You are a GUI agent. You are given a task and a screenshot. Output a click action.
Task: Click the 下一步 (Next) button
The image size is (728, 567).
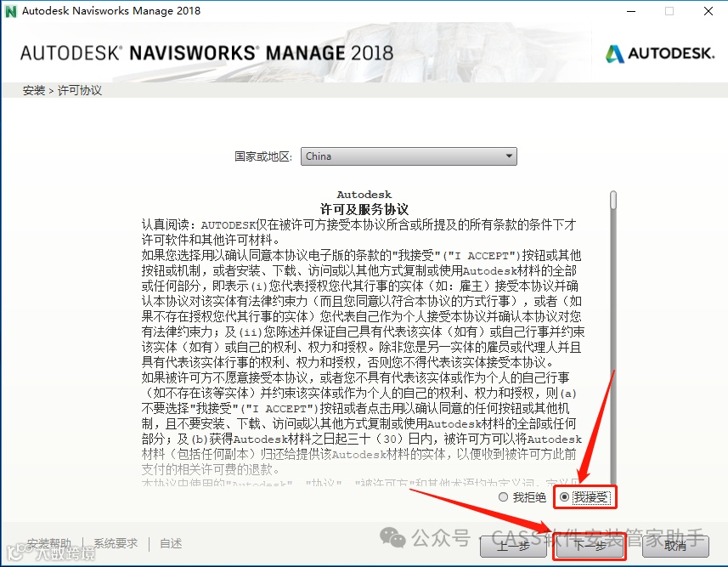coord(590,546)
